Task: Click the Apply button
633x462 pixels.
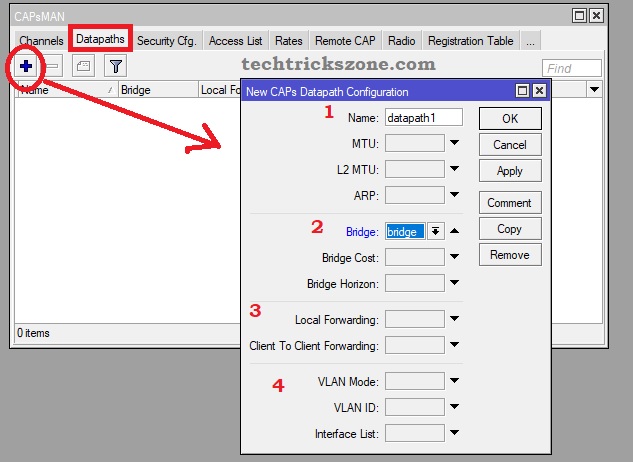Action: point(509,171)
